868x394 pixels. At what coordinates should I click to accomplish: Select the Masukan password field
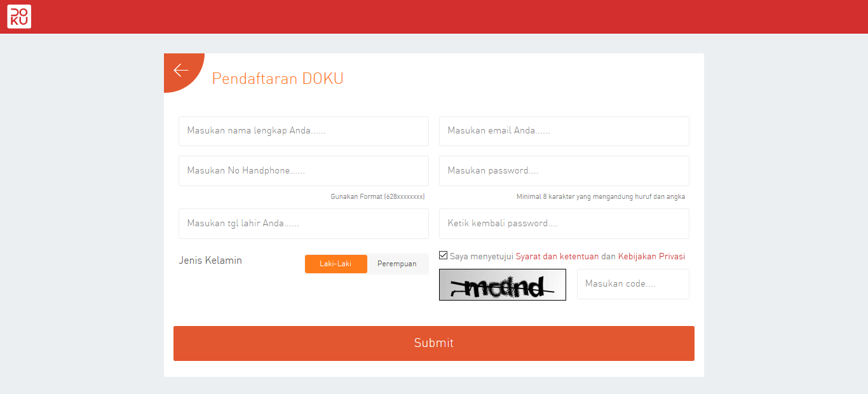coord(564,171)
